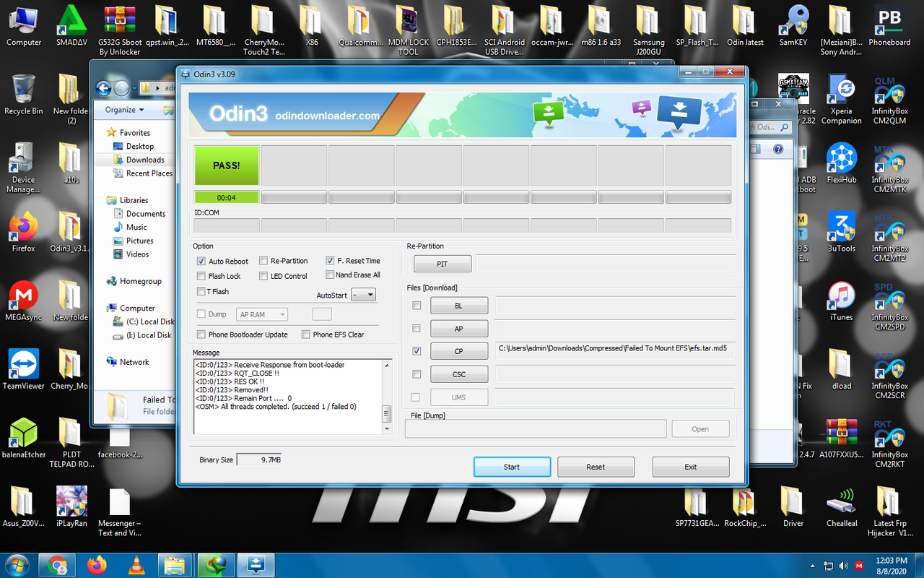Open the Chealleal desktop shortcut

841,507
